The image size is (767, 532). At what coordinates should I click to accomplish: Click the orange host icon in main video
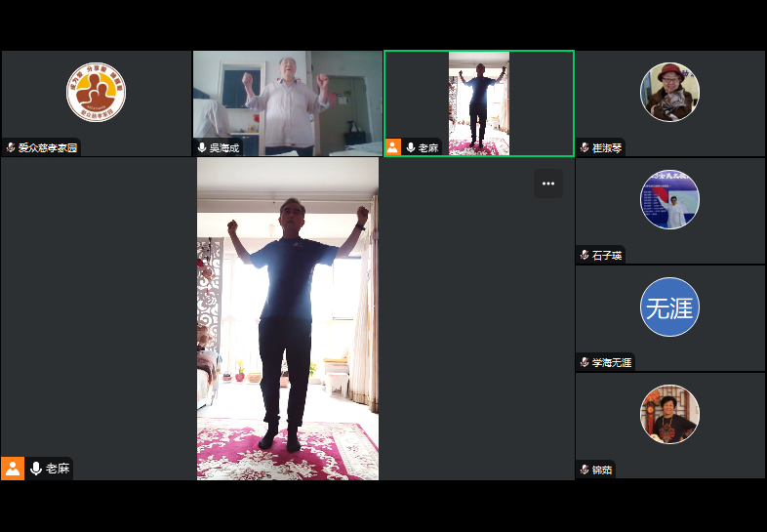point(13,469)
